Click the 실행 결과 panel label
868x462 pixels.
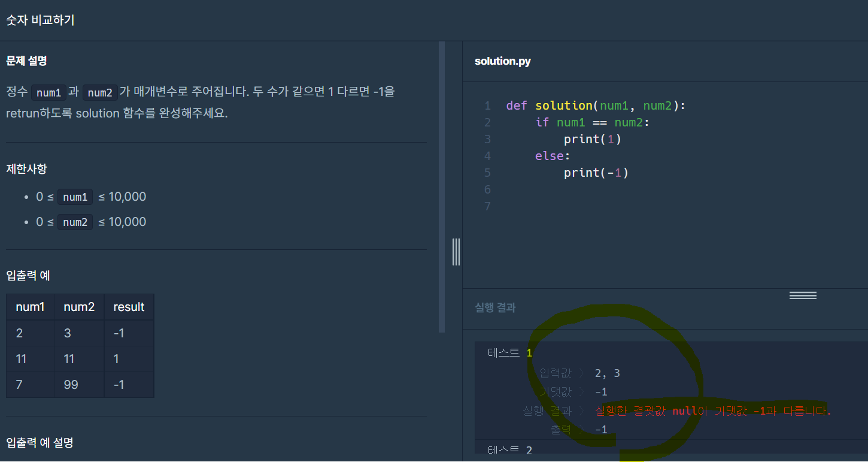[x=495, y=307]
